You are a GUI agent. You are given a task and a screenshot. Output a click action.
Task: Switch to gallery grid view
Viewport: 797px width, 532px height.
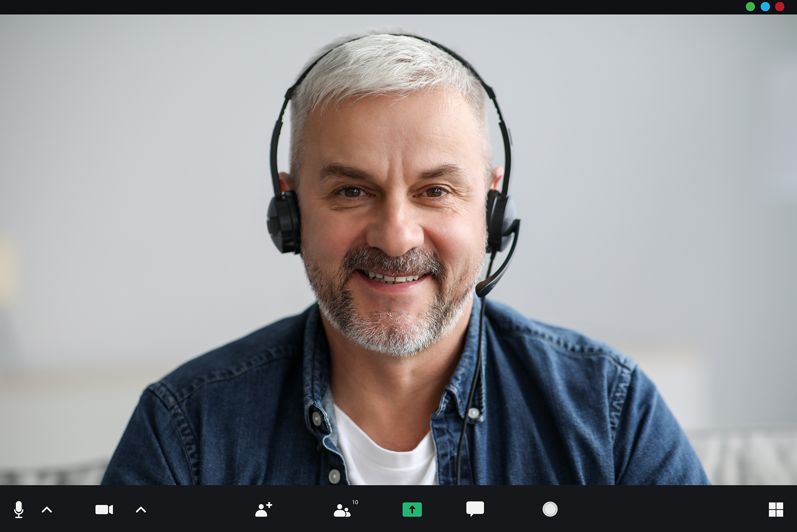(775, 509)
